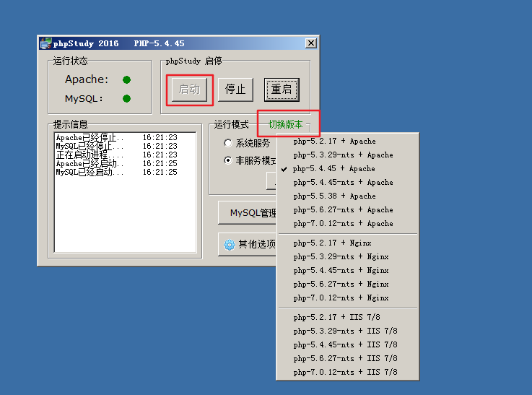Select the 非服务模式 radio button
The width and height of the screenshot is (532, 395).
click(228, 160)
